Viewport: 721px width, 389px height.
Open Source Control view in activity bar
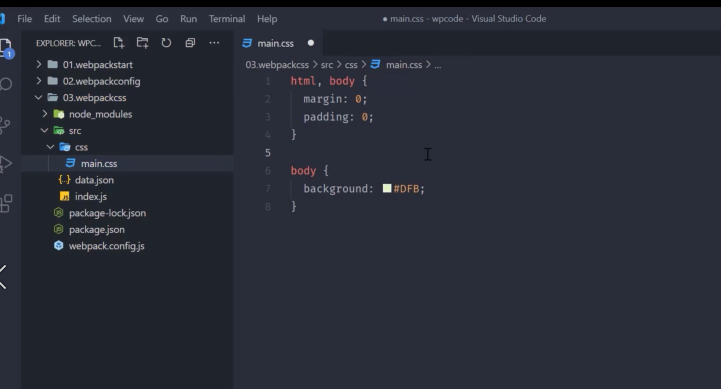coord(5,125)
